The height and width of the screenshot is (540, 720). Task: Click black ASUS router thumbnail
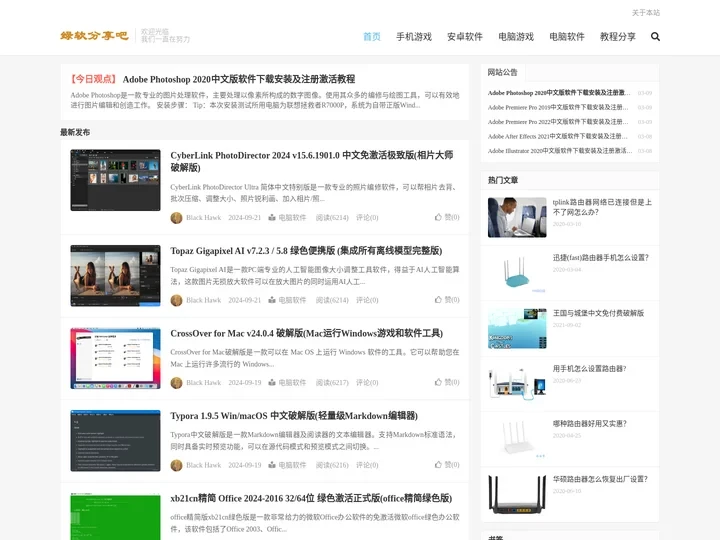click(x=517, y=494)
